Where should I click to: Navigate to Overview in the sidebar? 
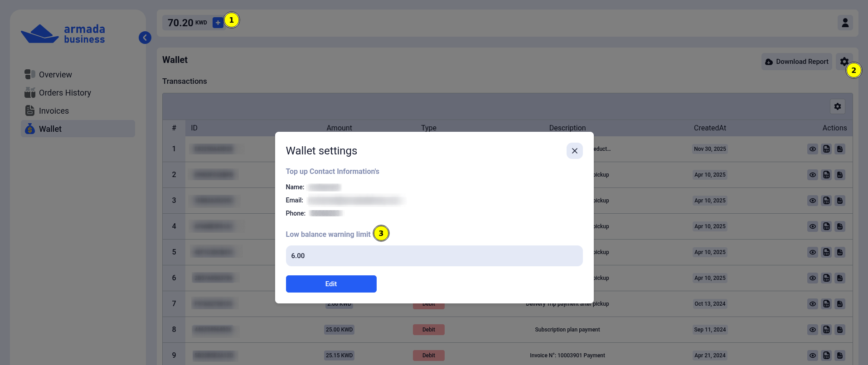(55, 74)
